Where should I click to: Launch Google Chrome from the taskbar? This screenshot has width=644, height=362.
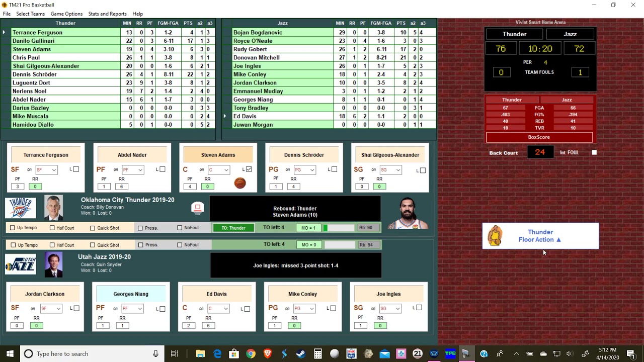[251, 354]
